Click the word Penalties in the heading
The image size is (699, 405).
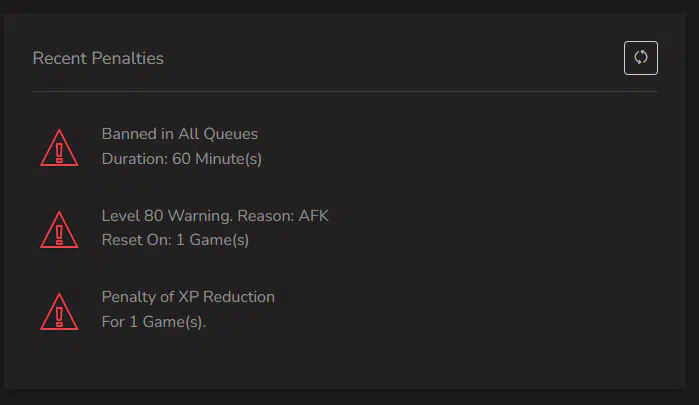coord(127,58)
